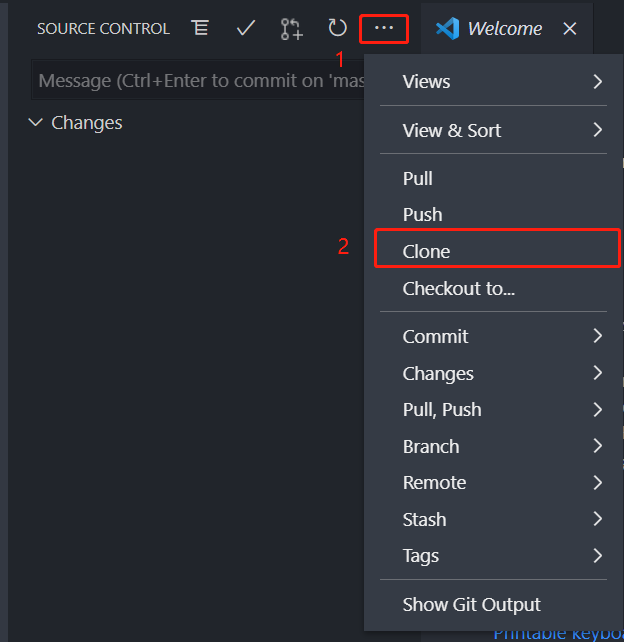Expand the Commit submenu

tap(493, 336)
